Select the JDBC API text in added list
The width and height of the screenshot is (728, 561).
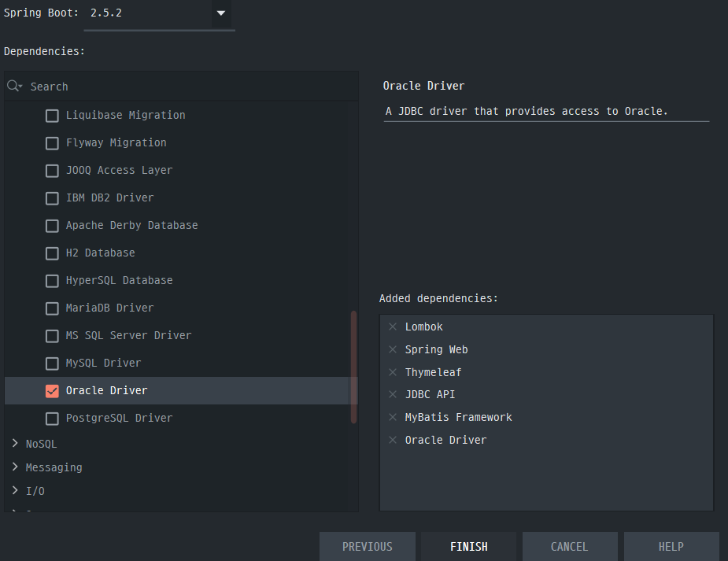pos(430,394)
